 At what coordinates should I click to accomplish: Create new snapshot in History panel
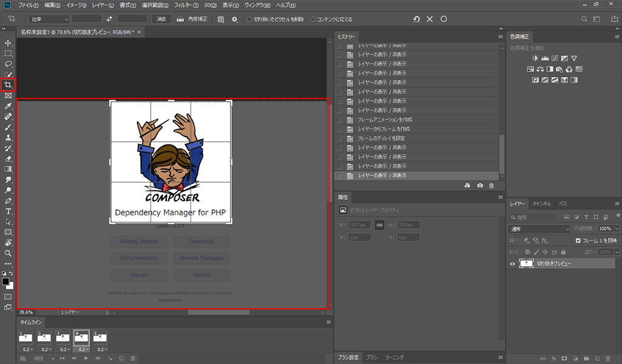480,186
